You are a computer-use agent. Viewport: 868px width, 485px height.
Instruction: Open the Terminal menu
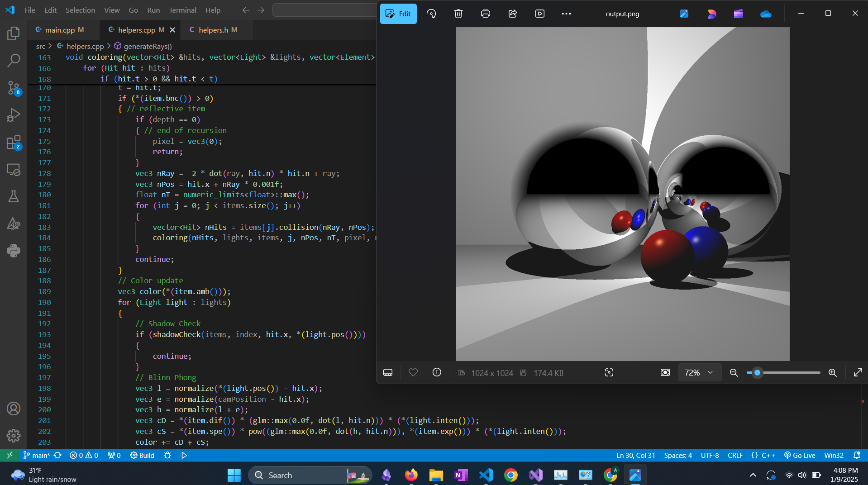click(182, 10)
